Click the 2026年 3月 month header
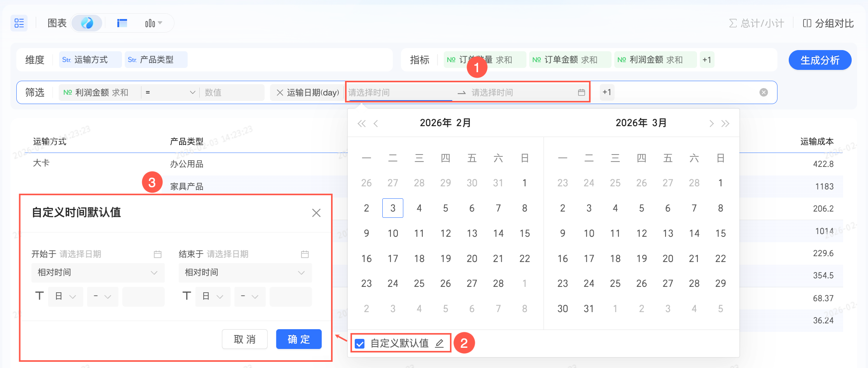The width and height of the screenshot is (868, 368). tap(641, 123)
